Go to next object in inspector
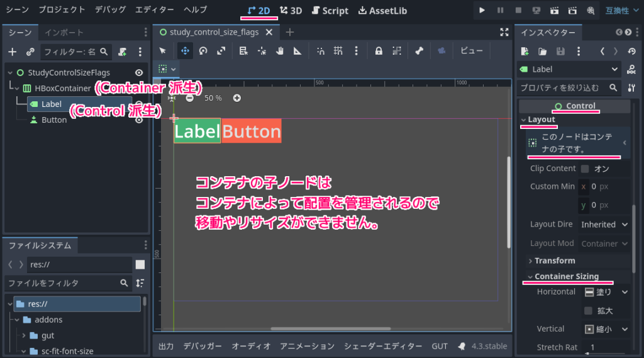The width and height of the screenshot is (644, 358). (615, 52)
